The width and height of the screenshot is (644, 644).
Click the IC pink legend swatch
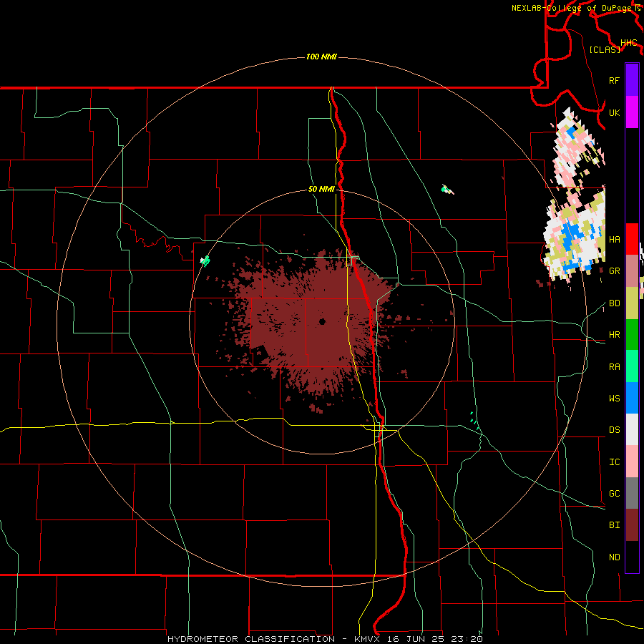(632, 462)
